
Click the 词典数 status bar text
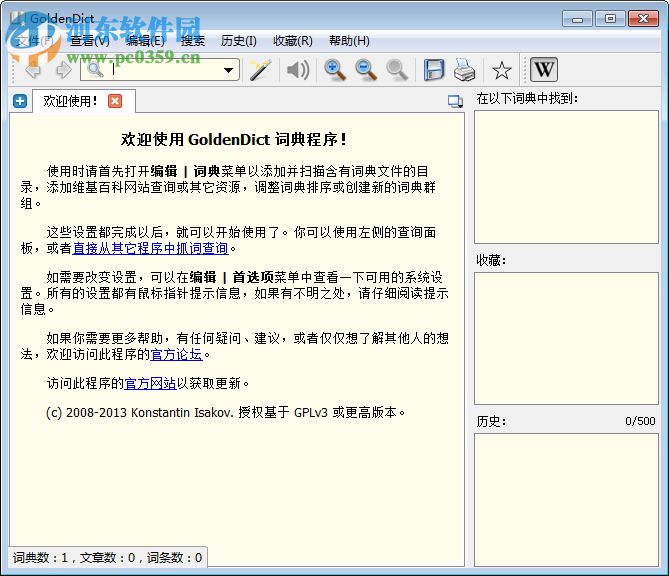[x=108, y=557]
